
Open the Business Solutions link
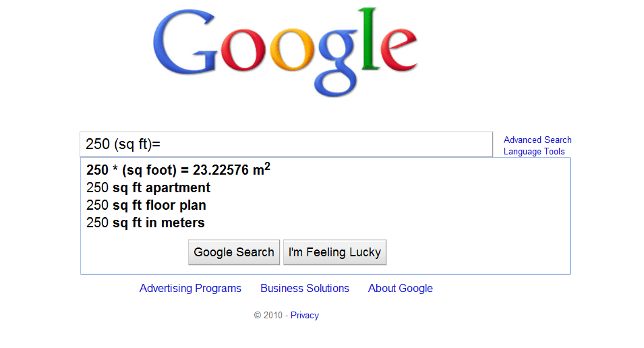305,289
